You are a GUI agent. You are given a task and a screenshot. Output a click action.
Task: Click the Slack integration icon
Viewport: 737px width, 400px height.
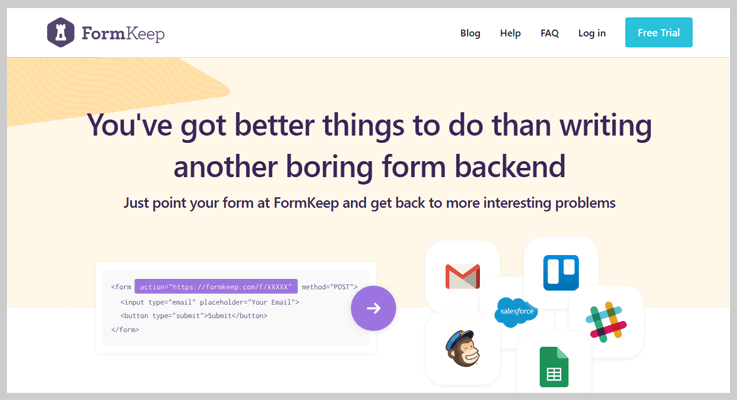tap(606, 322)
